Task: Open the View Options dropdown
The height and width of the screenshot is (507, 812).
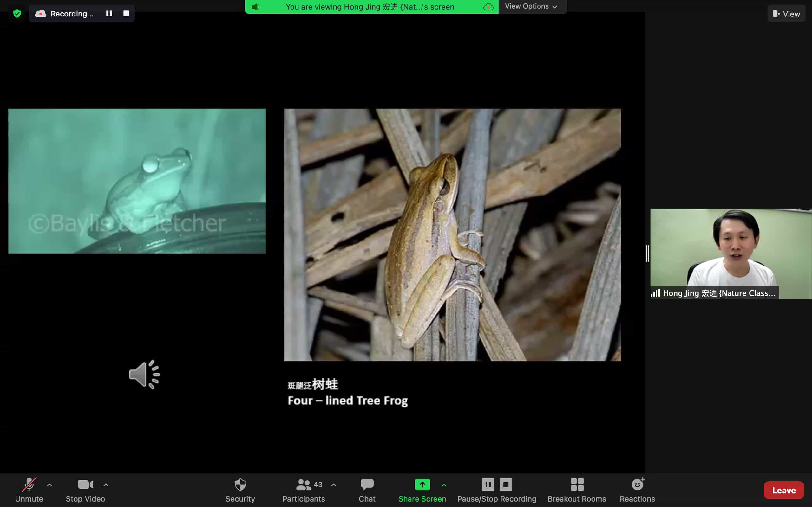Action: (x=531, y=6)
